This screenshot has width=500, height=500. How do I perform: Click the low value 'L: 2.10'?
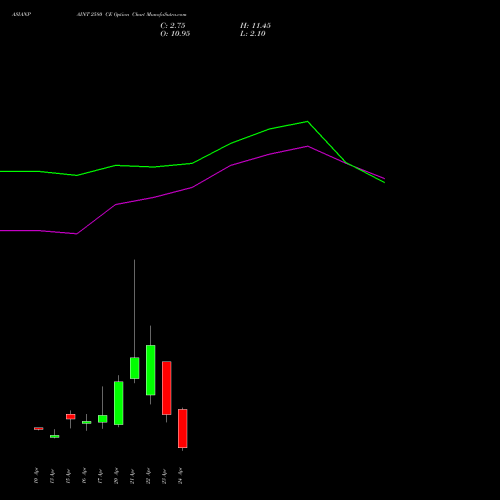[253, 34]
